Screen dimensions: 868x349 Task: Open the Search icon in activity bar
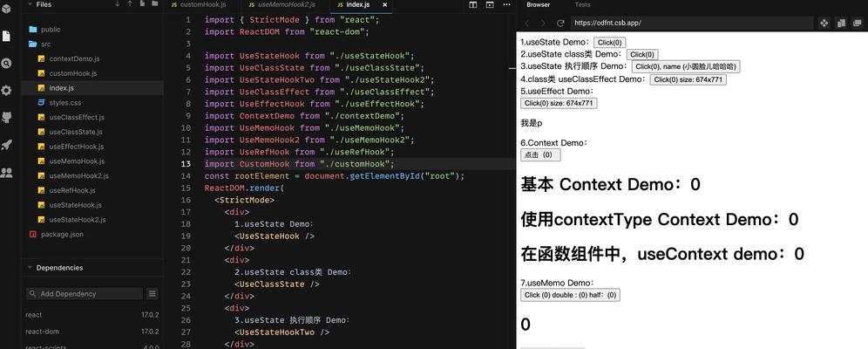[x=6, y=63]
